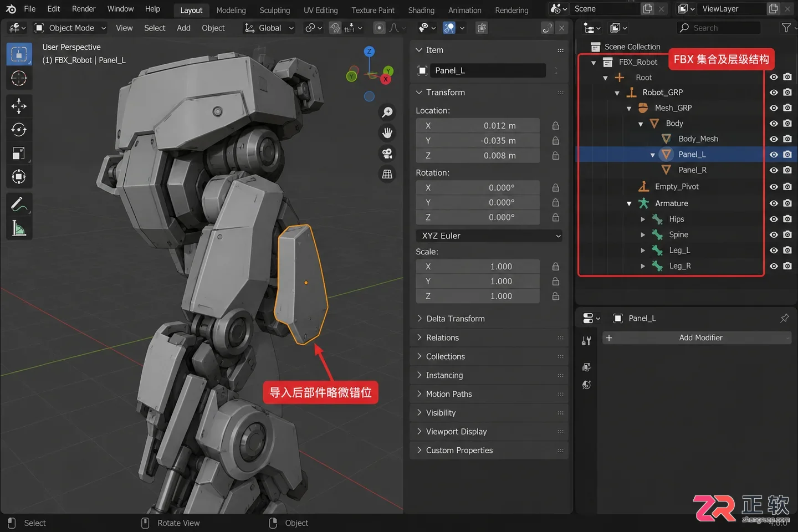This screenshot has width=798, height=532.
Task: Click the pan view hand icon
Action: 387,133
